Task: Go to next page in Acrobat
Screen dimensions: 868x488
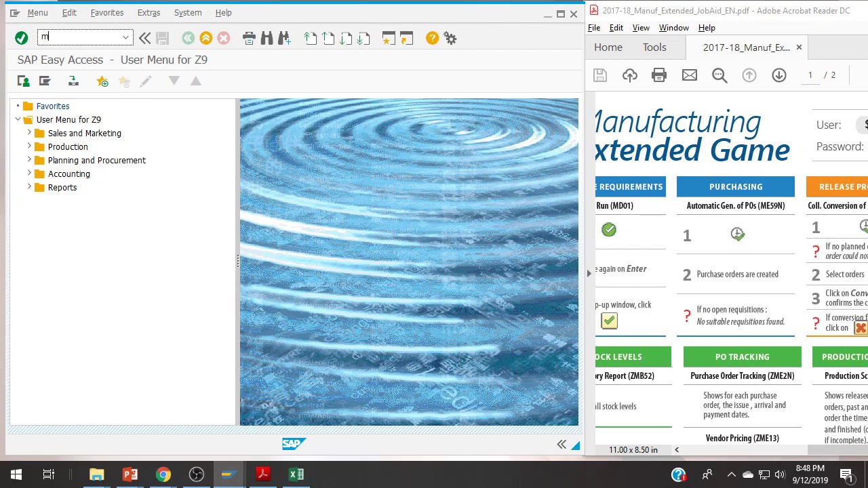Action: click(x=779, y=75)
